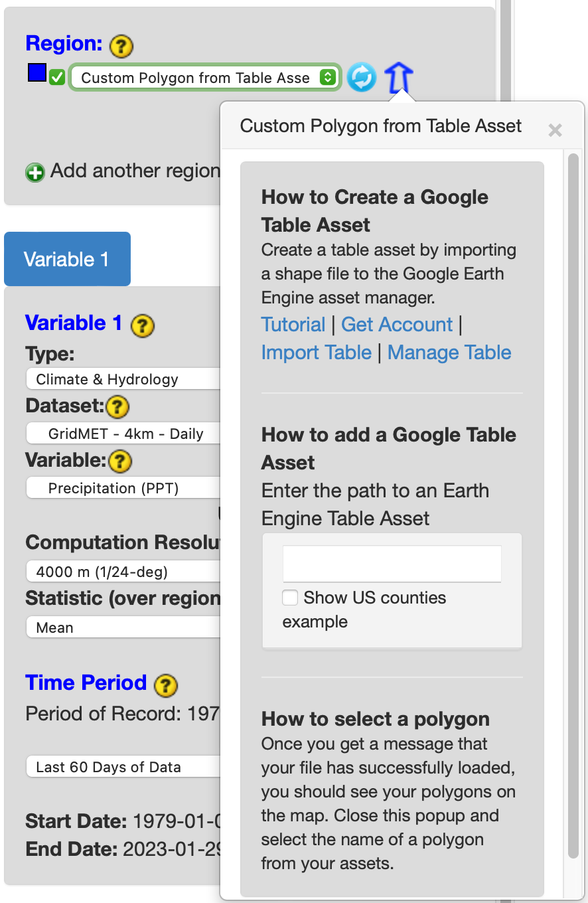588x903 pixels.
Task: Open help icon next to Variable 1 heading
Action: click(x=143, y=325)
